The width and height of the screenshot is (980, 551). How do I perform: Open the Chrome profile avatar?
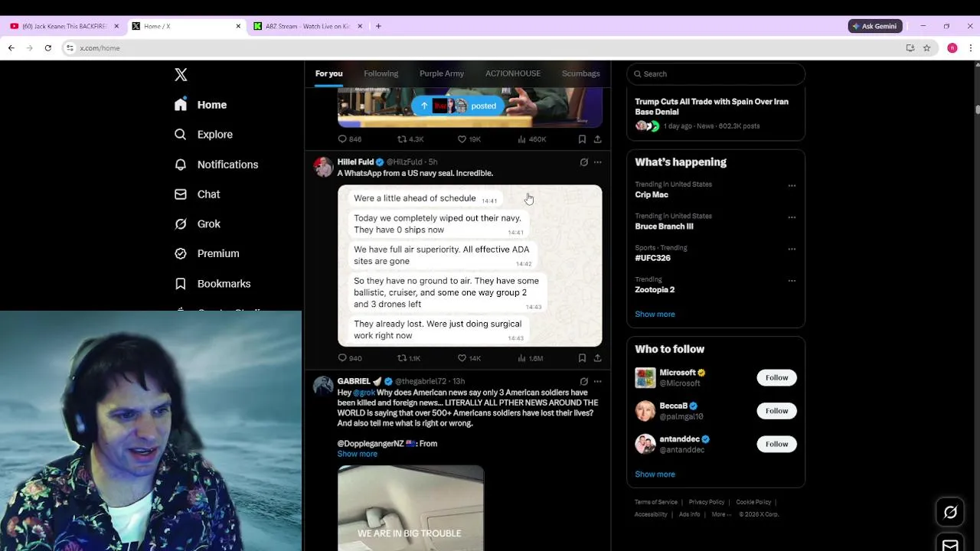(952, 47)
